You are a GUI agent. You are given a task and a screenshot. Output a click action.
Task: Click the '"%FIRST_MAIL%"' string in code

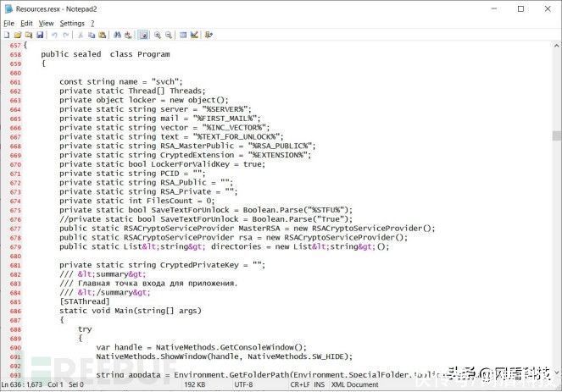[x=225, y=119]
